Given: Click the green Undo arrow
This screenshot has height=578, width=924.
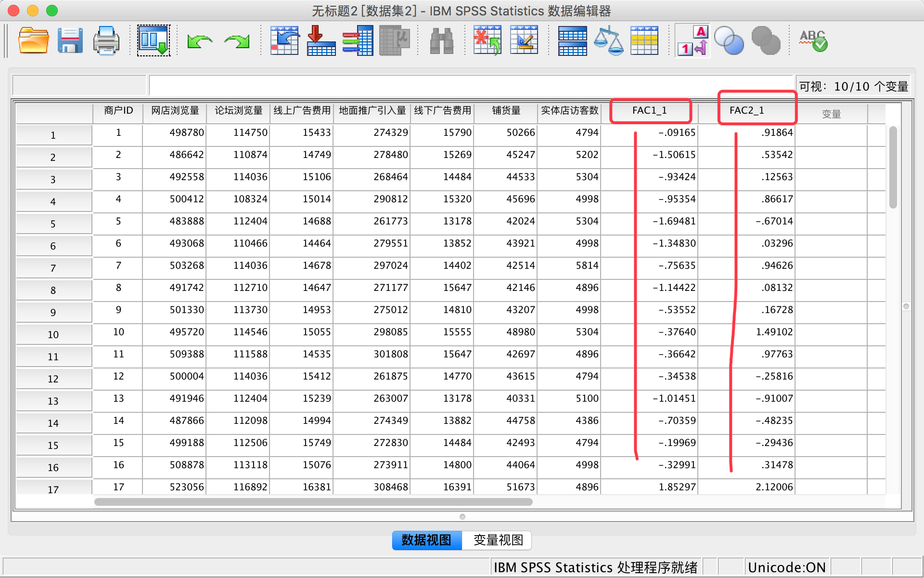Looking at the screenshot, I should tap(200, 41).
